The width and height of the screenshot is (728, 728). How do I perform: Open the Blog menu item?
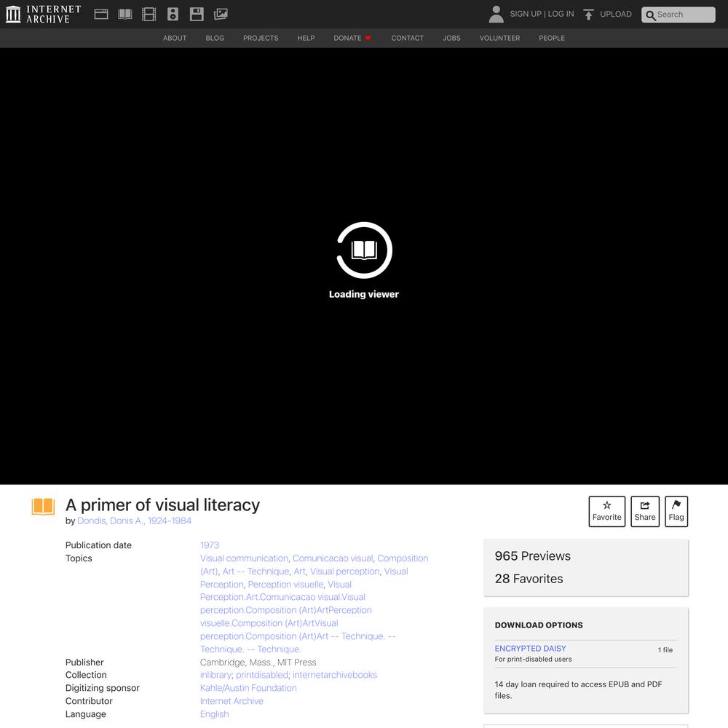pyautogui.click(x=215, y=38)
